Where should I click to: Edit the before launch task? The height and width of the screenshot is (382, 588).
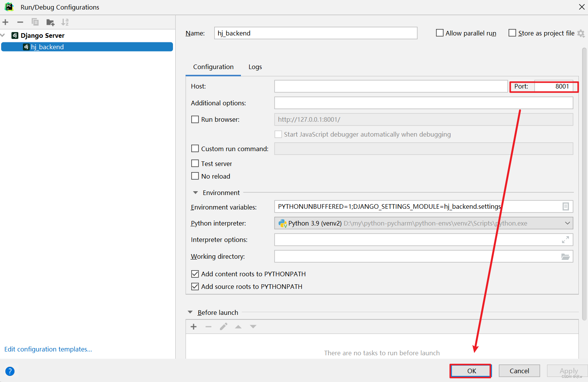point(223,327)
